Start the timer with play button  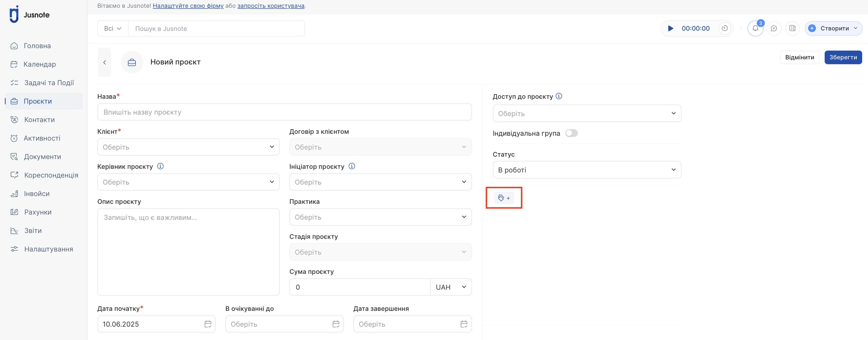(x=671, y=28)
